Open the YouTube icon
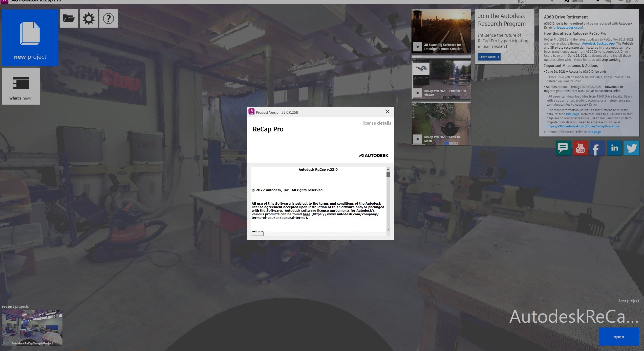Screen dimensions: 644x351 point(581,148)
